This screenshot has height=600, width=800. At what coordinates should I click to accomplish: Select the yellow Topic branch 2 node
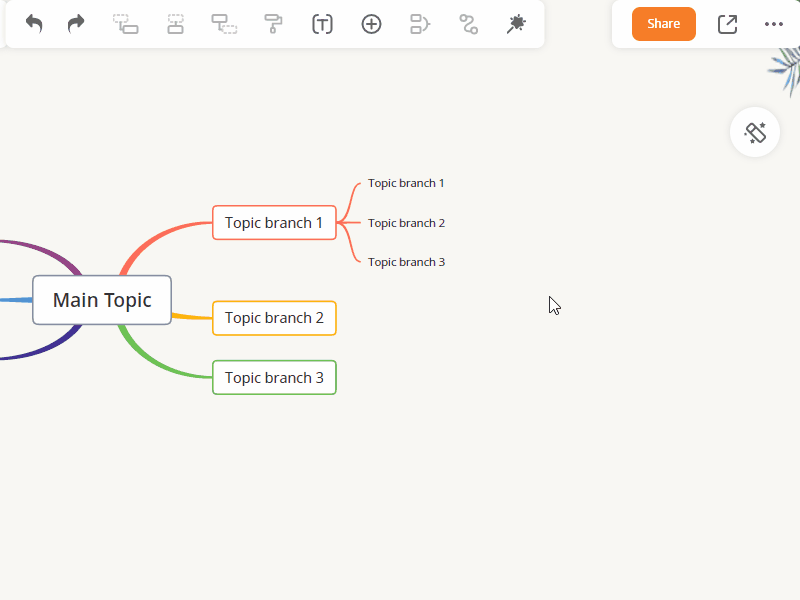click(x=274, y=318)
